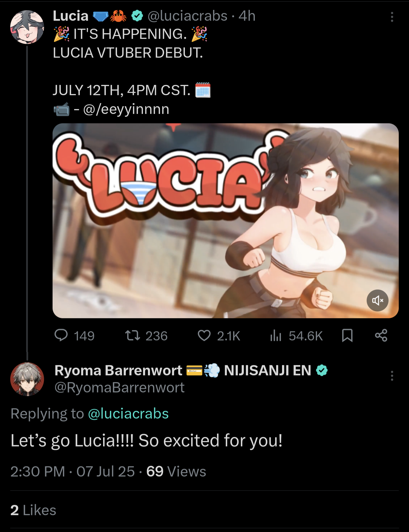Click the verified badge beside Lucia's name

point(137,16)
